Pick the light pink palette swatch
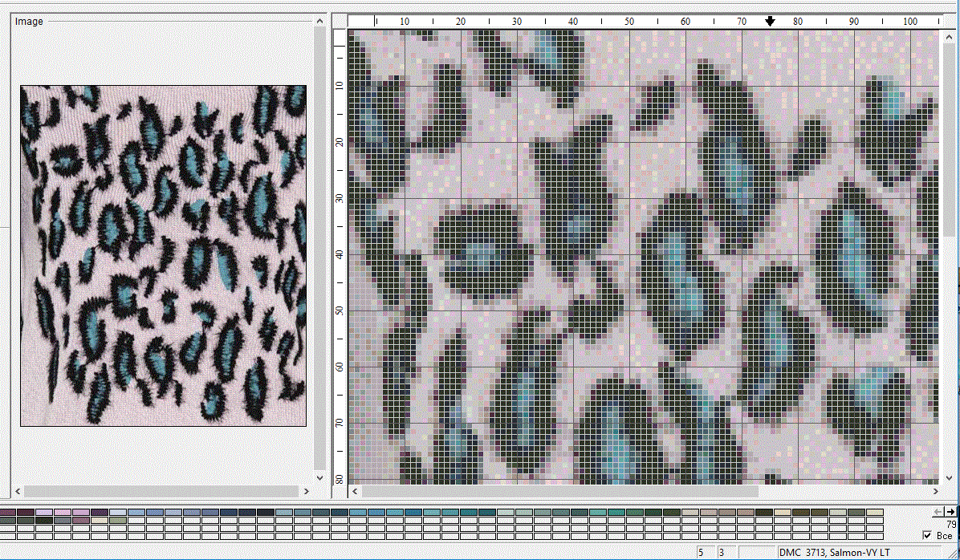 pyautogui.click(x=63, y=512)
